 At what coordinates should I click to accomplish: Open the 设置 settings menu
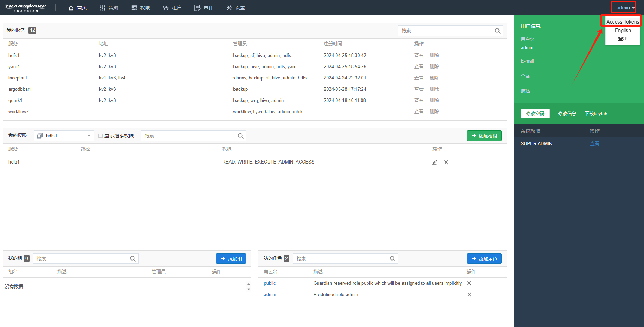(x=236, y=8)
